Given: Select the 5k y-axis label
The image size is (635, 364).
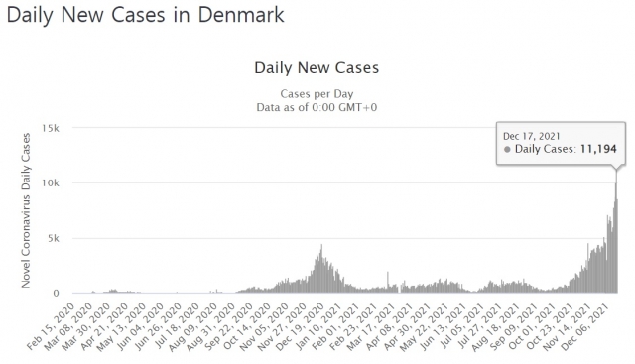Looking at the screenshot, I should pyautogui.click(x=53, y=238).
